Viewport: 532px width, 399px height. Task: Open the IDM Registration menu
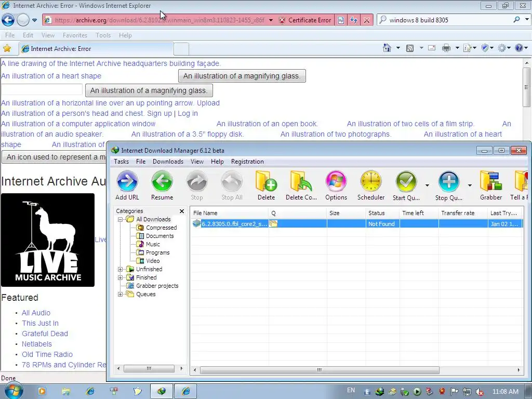[x=247, y=162]
